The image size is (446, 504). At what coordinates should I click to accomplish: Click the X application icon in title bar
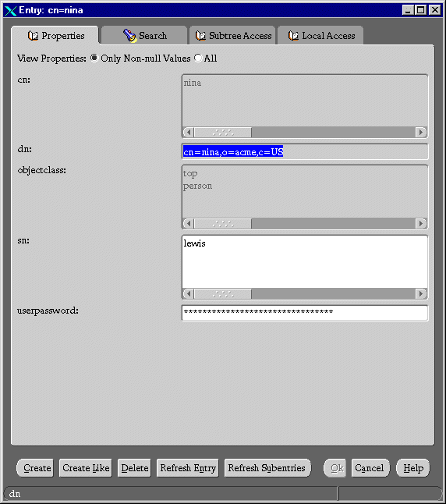(x=10, y=10)
